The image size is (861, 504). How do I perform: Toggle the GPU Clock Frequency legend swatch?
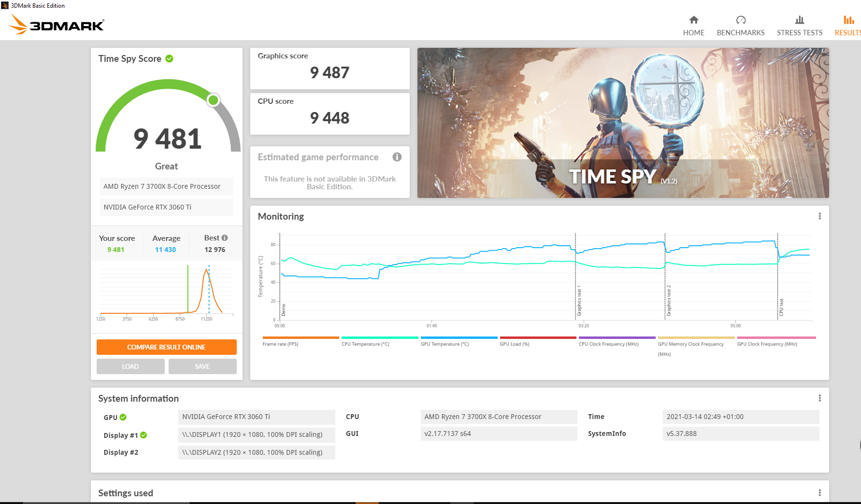pos(776,337)
